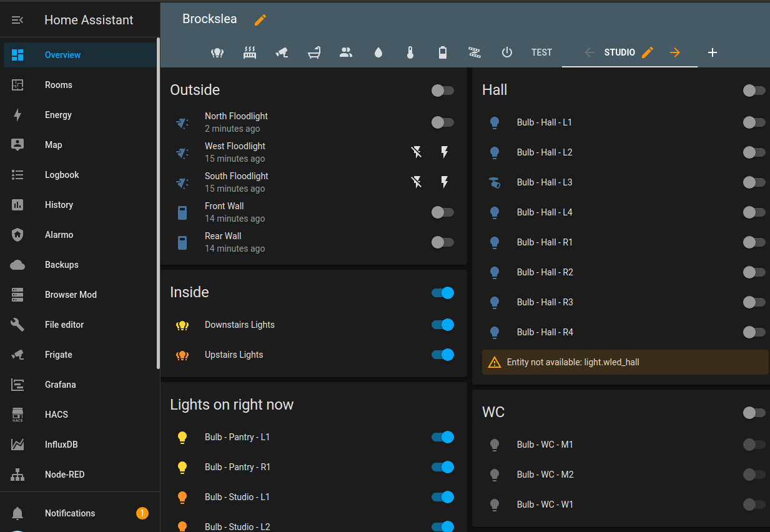The height and width of the screenshot is (532, 770).
Task: Click the Bulb - Hall - L3 spotlight icon
Action: coord(495,182)
